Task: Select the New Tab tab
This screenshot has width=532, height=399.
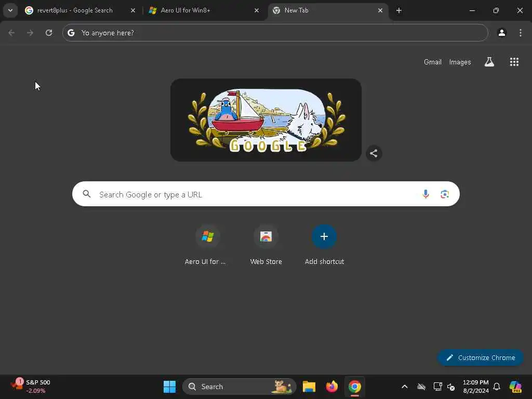Action: 328,10
